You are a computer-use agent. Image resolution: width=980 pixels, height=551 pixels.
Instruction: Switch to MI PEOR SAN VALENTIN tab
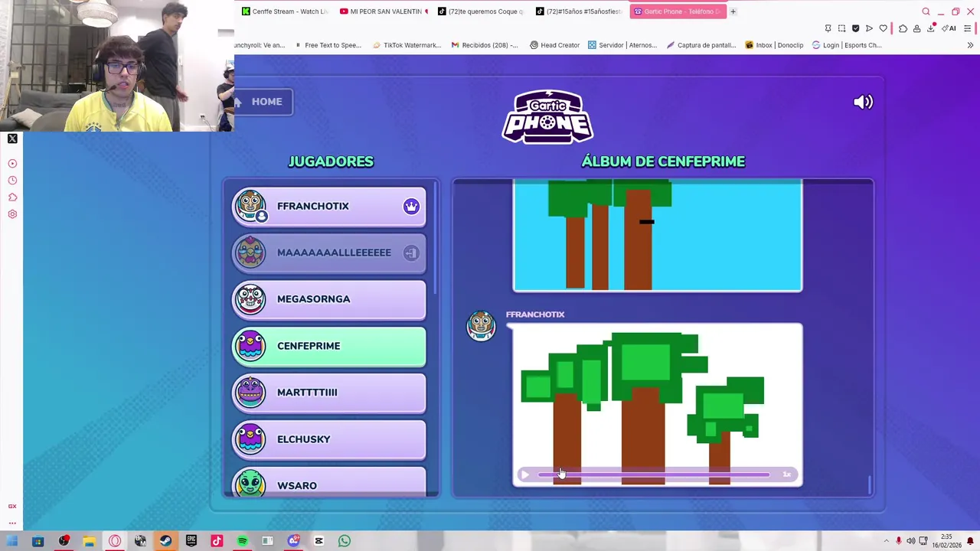[x=384, y=11]
